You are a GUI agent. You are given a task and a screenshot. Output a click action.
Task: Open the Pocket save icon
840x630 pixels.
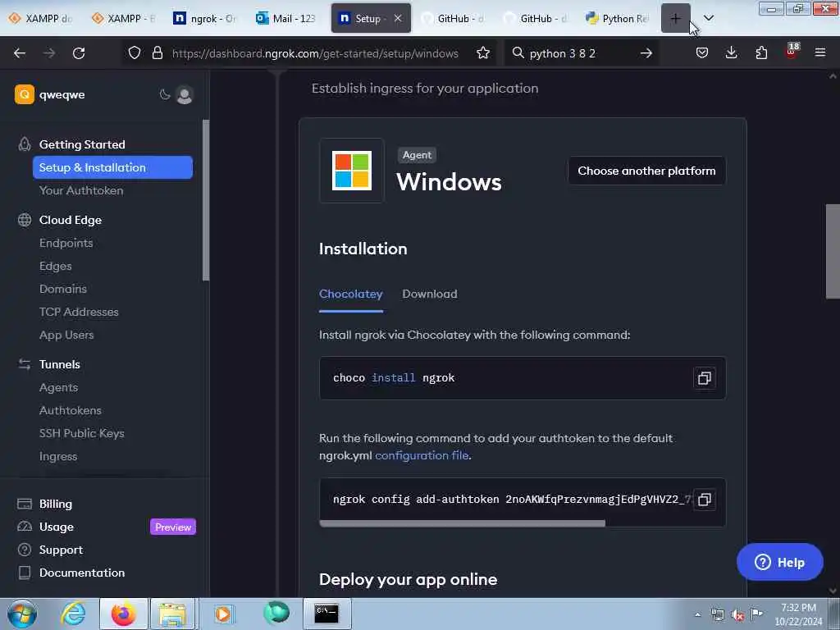[x=702, y=53]
